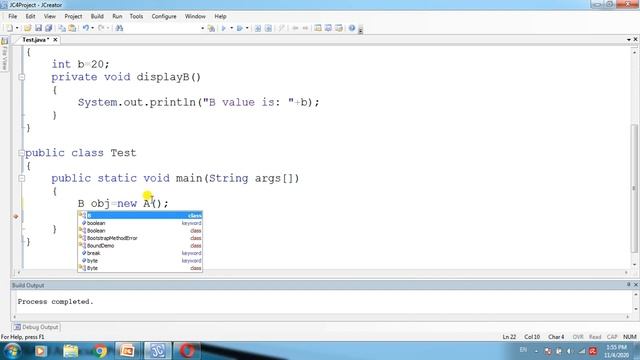Image resolution: width=640 pixels, height=360 pixels.
Task: Undo the last edit via toolbar
Action: point(86,28)
